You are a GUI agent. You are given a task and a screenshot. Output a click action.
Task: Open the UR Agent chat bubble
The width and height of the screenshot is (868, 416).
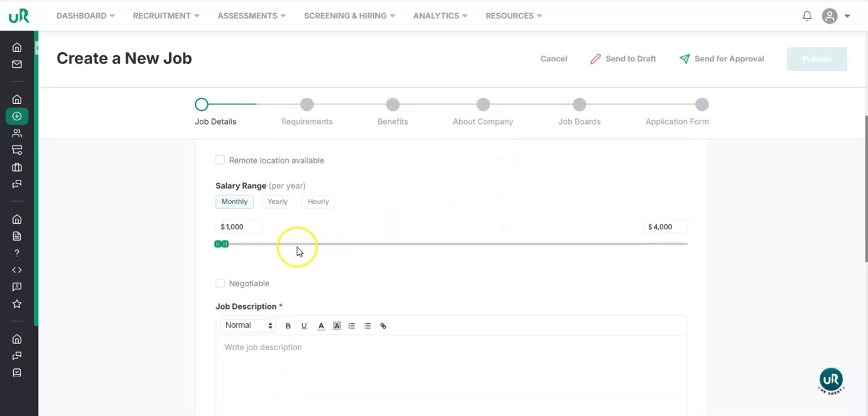pos(831,380)
